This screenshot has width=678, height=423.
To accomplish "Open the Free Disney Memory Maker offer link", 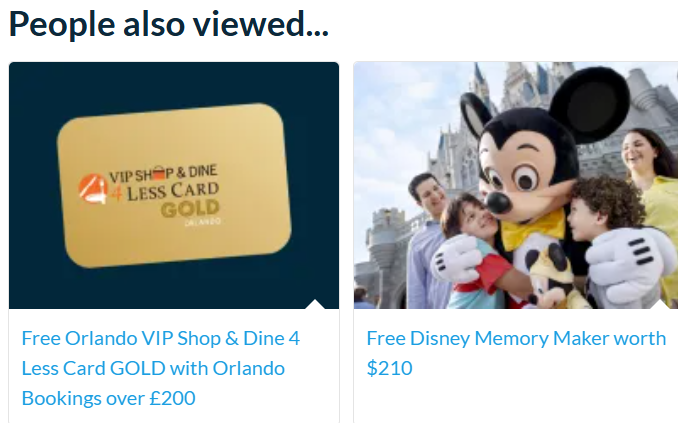I will click(516, 353).
